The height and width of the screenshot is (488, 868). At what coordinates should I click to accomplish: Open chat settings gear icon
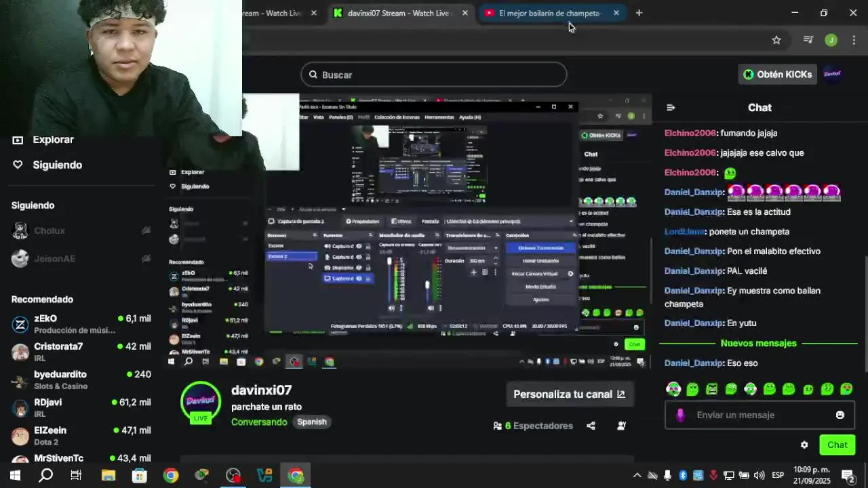pyautogui.click(x=804, y=445)
